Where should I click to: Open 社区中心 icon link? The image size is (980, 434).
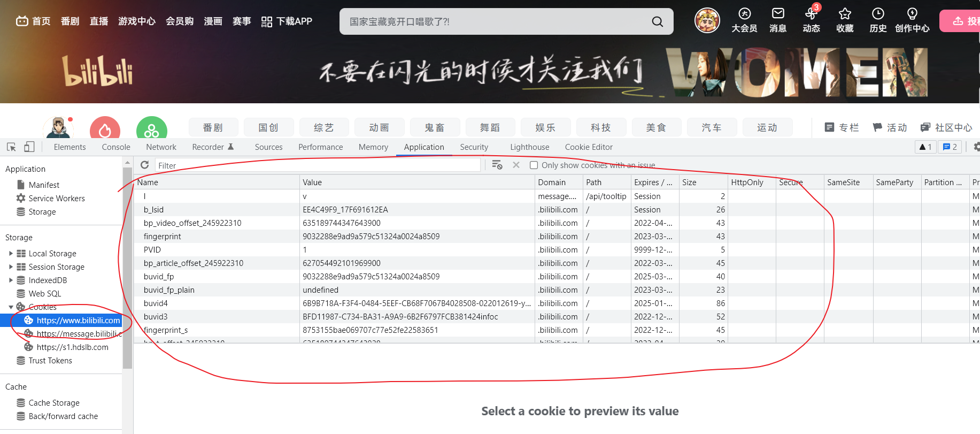coord(946,127)
